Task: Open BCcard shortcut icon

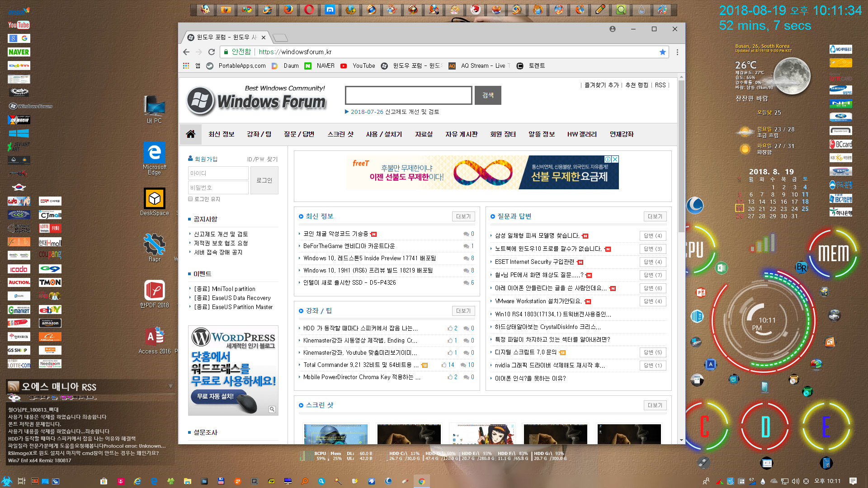Action: 840,145
